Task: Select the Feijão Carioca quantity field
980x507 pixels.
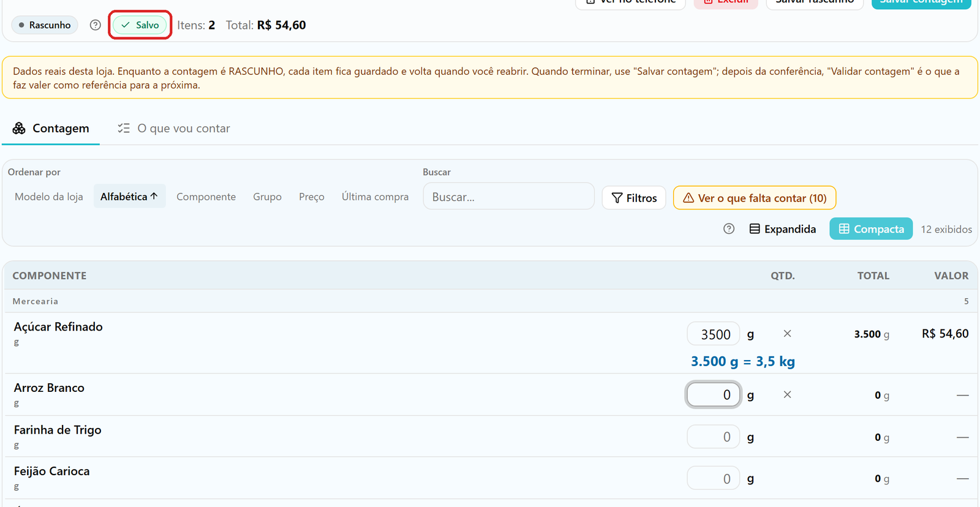Action: (x=714, y=479)
